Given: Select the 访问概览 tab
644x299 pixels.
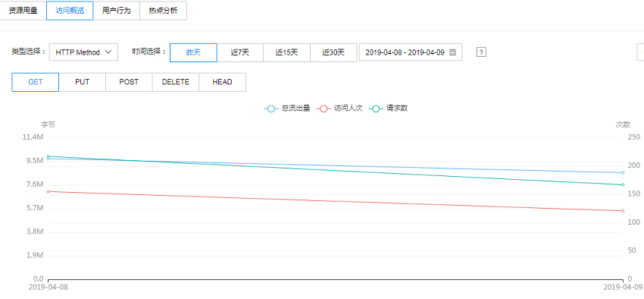Looking at the screenshot, I should point(70,11).
